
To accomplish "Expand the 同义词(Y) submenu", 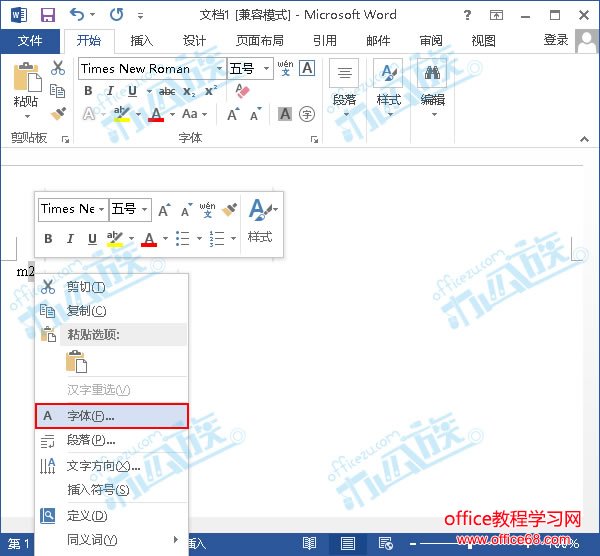I will [111, 540].
